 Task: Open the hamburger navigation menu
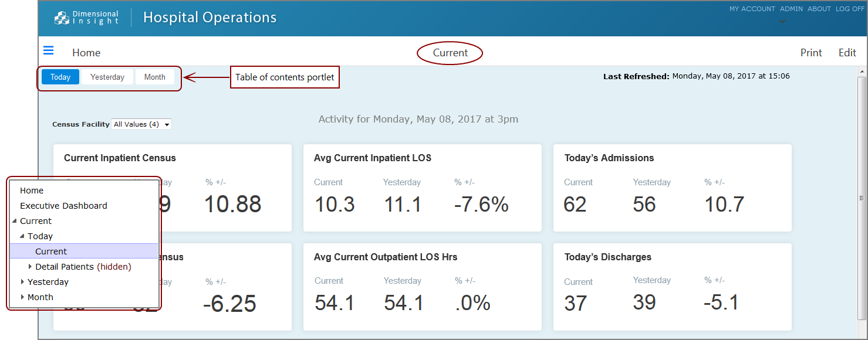click(x=49, y=51)
